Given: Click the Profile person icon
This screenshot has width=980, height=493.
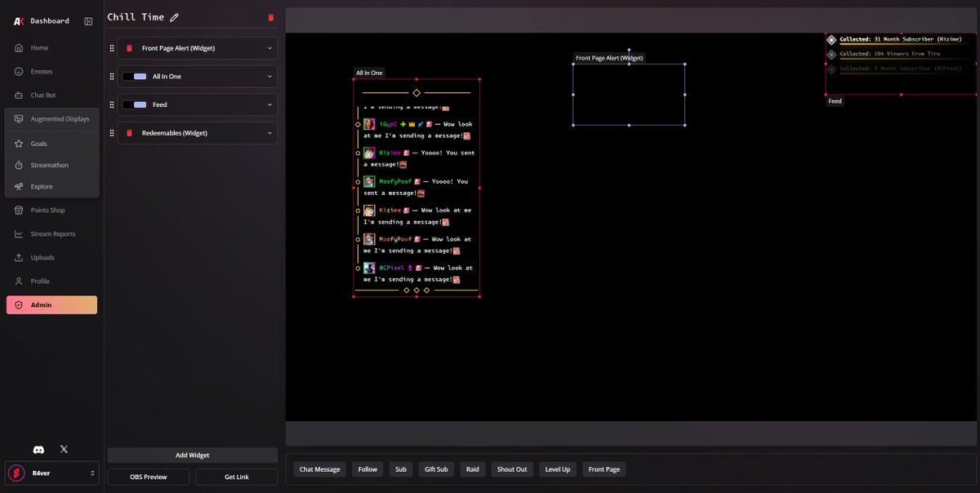Looking at the screenshot, I should tap(19, 282).
